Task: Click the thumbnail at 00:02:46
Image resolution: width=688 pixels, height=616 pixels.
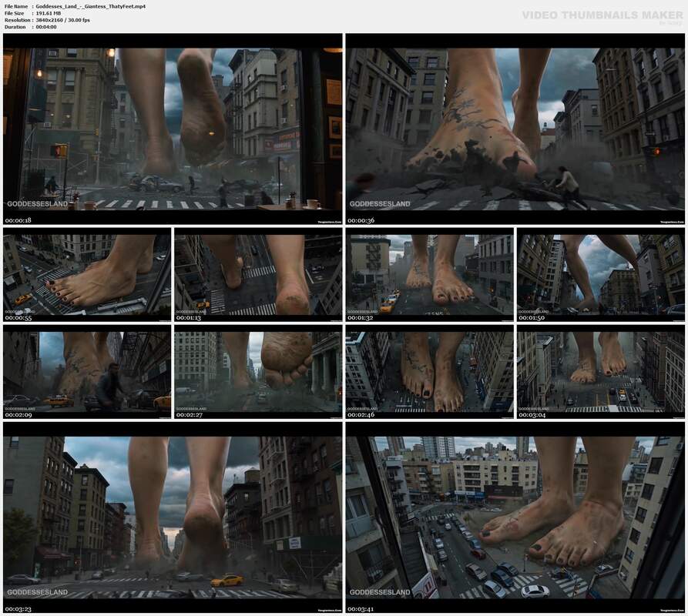Action: (430, 372)
